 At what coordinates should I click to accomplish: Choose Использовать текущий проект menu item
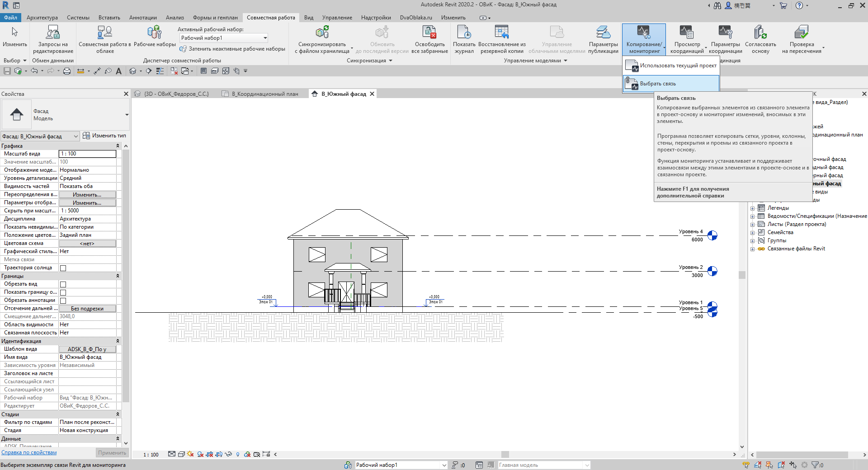[x=671, y=66]
